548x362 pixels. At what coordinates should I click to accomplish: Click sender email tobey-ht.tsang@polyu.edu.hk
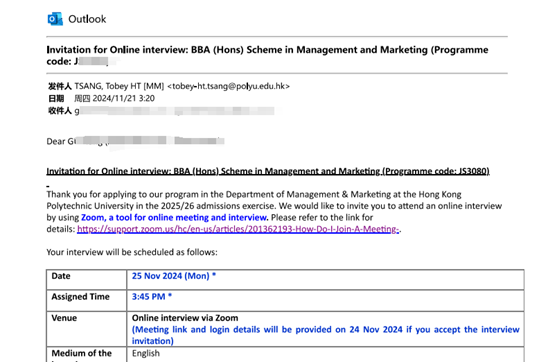pyautogui.click(x=229, y=86)
